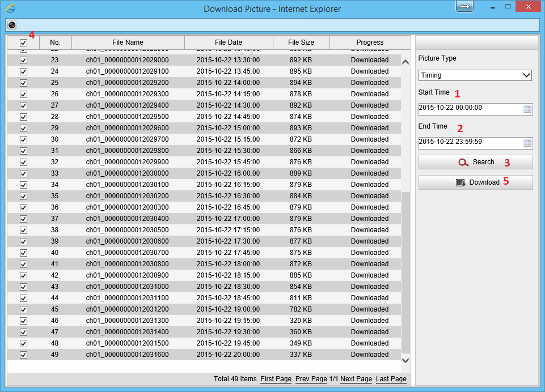Go to the Next Page link
Viewport: 545px width, 392px height.
click(x=356, y=379)
